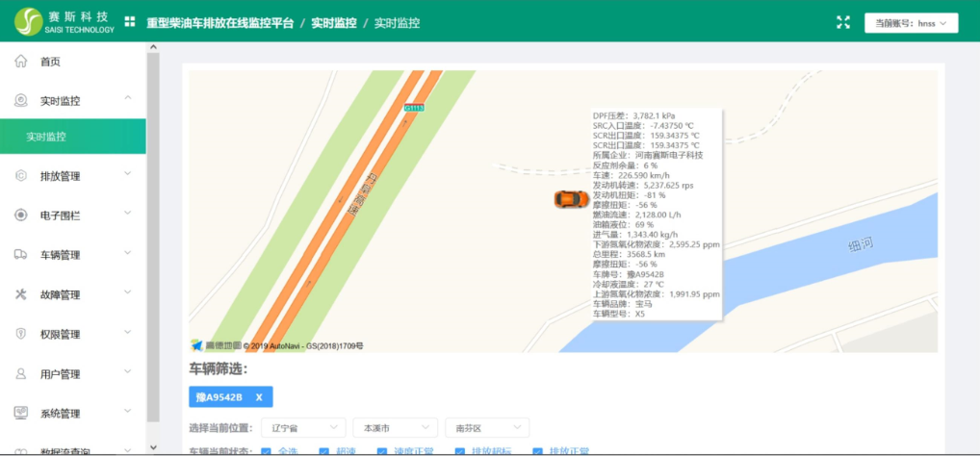
Task: Toggle the 全选 checkbox
Action: point(266,451)
